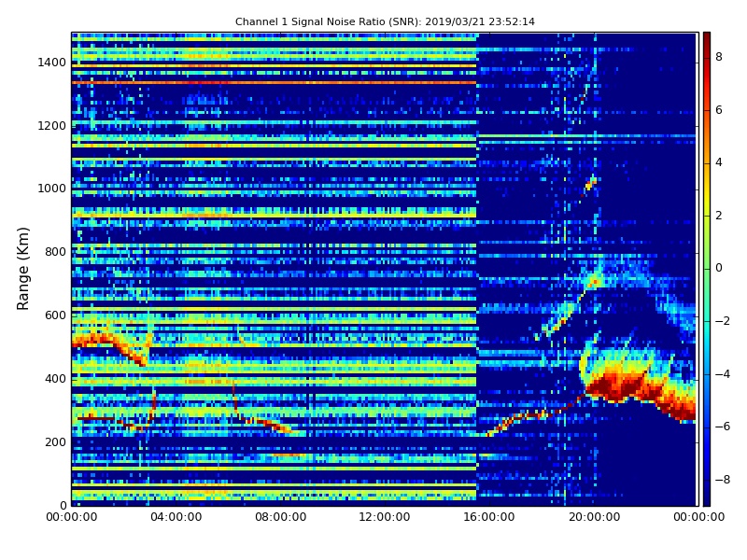
Task: Click the dark blue bottom of the colorbar
Action: [707, 499]
